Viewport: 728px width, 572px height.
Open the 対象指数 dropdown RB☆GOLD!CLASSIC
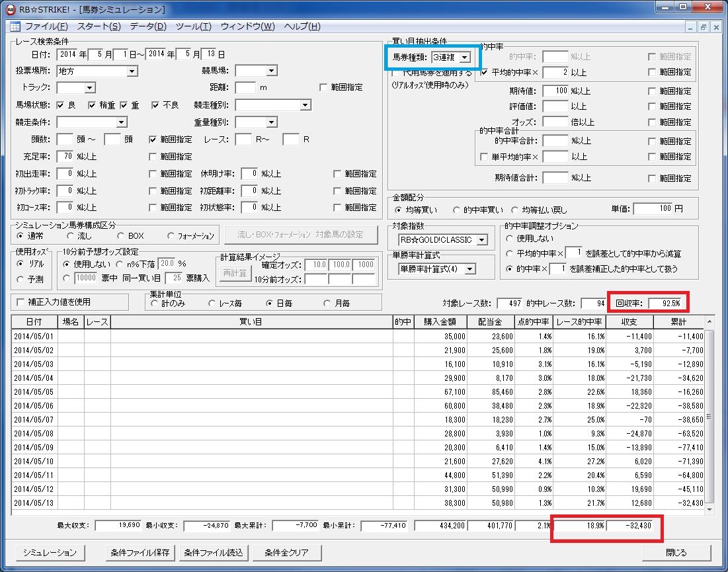482,240
